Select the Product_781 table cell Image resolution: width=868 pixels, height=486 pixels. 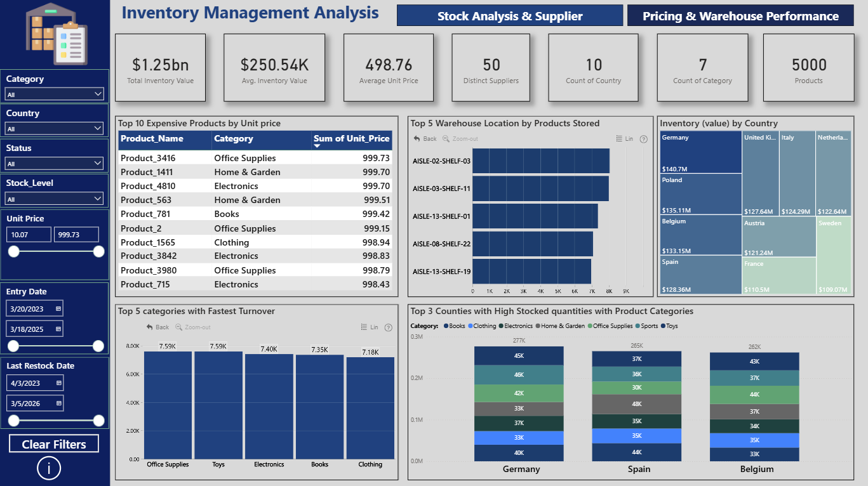pos(145,214)
